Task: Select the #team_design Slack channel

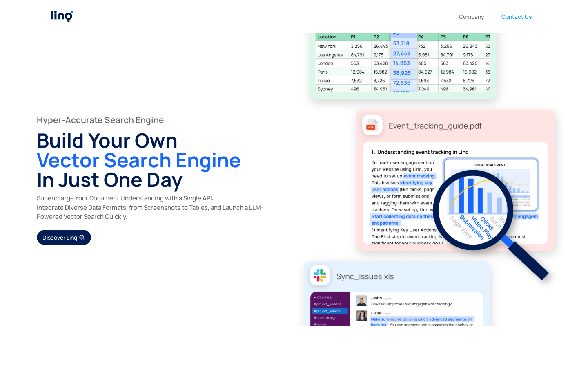Action: point(325,318)
